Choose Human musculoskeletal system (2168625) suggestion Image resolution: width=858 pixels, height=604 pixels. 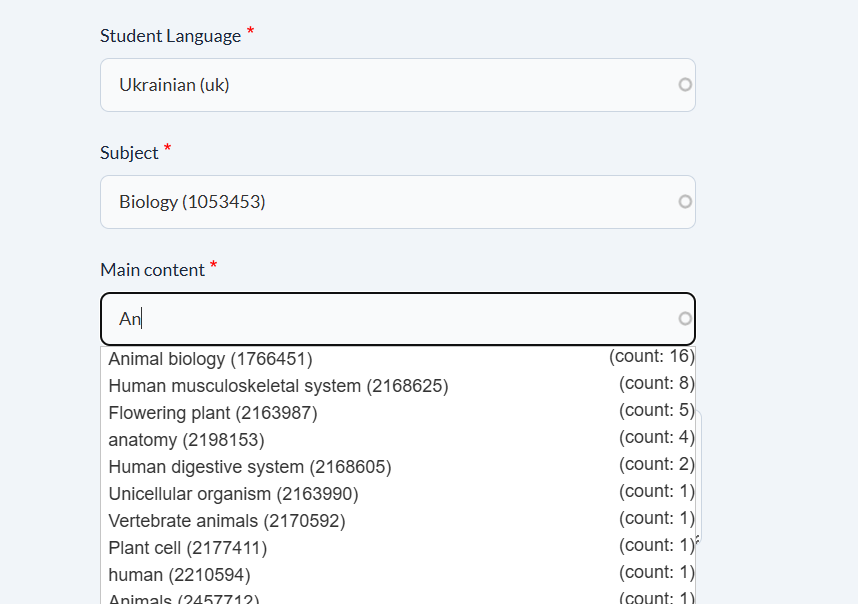point(278,386)
